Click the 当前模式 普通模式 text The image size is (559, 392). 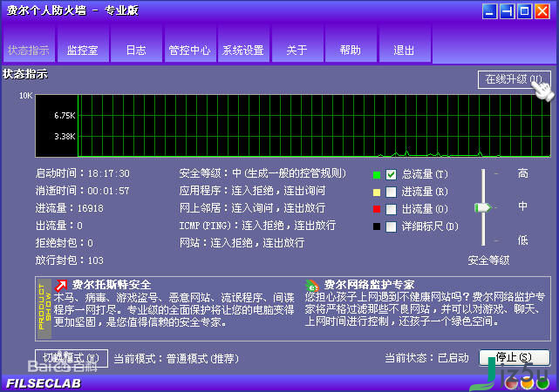(176, 359)
